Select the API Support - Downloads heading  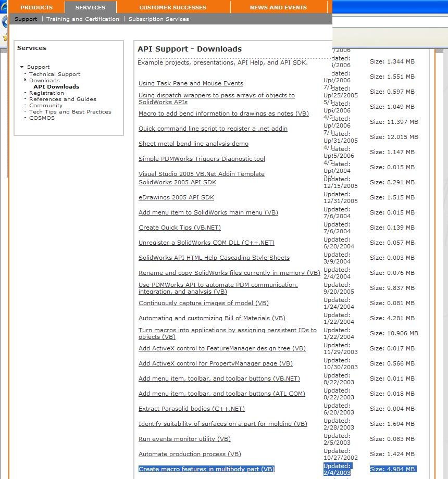[190, 49]
